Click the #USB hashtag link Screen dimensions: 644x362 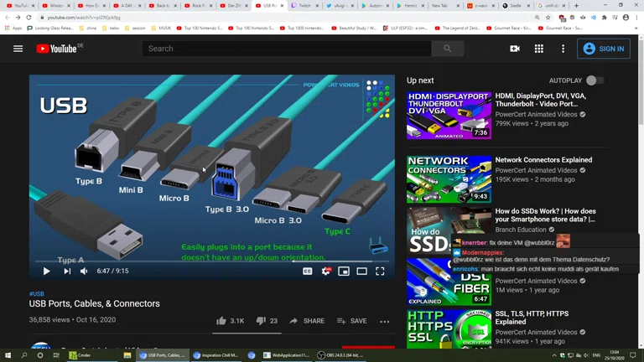36,294
